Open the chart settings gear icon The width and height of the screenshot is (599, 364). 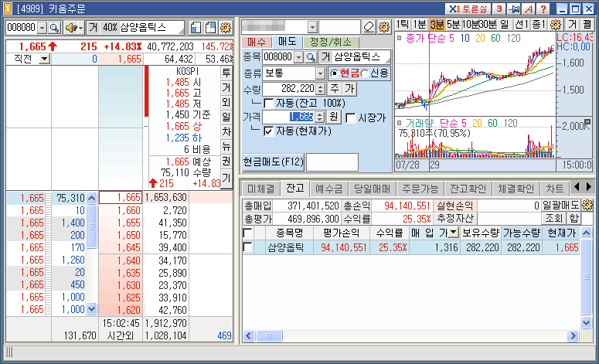pyautogui.click(x=555, y=25)
